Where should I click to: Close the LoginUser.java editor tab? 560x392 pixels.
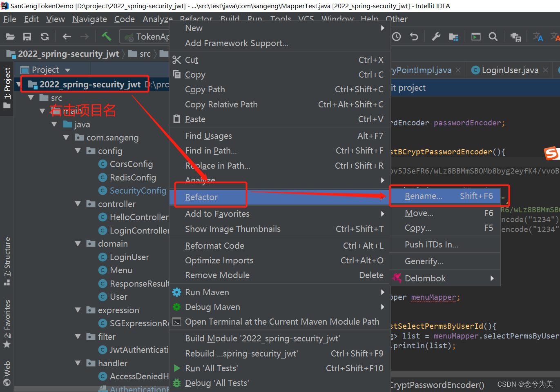pyautogui.click(x=545, y=70)
